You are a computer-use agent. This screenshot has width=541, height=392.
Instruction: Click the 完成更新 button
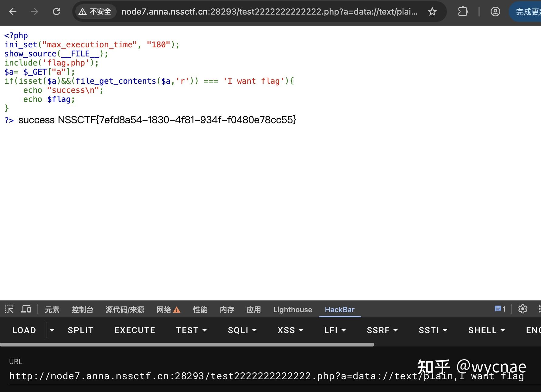(527, 12)
